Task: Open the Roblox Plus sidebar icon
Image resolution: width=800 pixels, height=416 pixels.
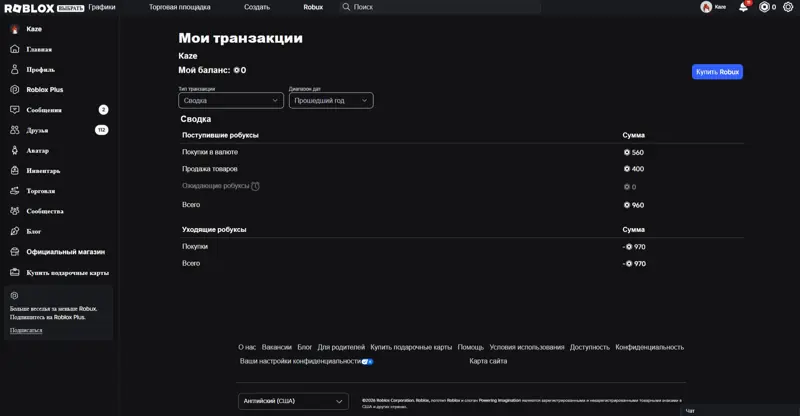Action: pyautogui.click(x=15, y=89)
